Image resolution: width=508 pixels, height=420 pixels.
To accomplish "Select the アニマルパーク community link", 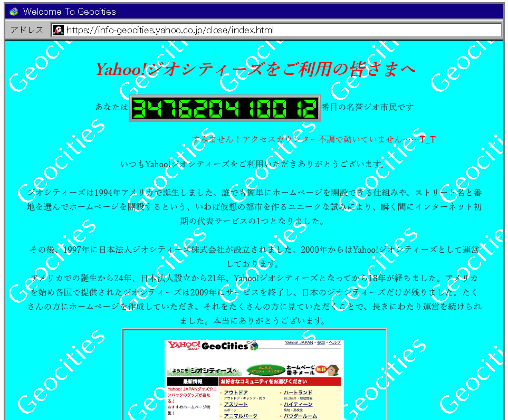I will 241,416.
